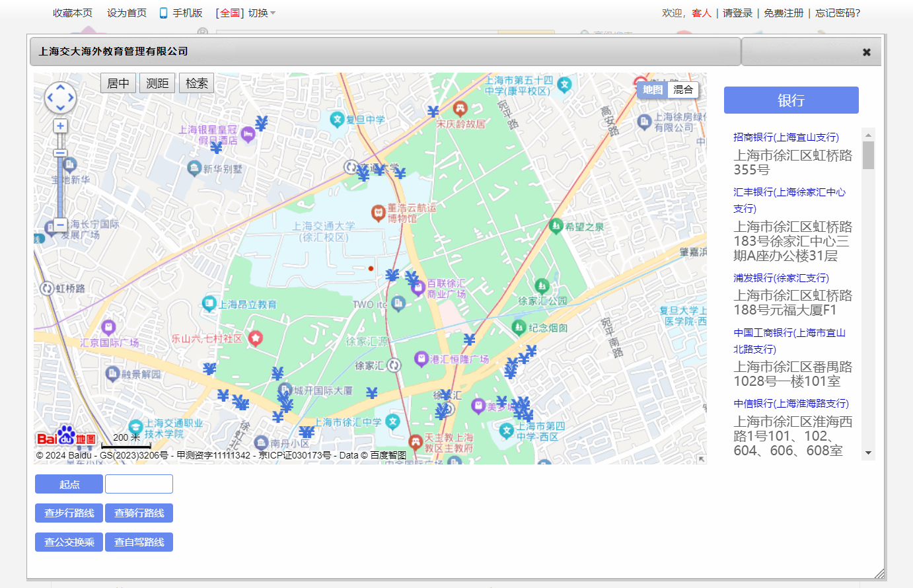This screenshot has width=913, height=588.
Task: Click the 查公交换乘 transit route button
Action: (x=69, y=542)
